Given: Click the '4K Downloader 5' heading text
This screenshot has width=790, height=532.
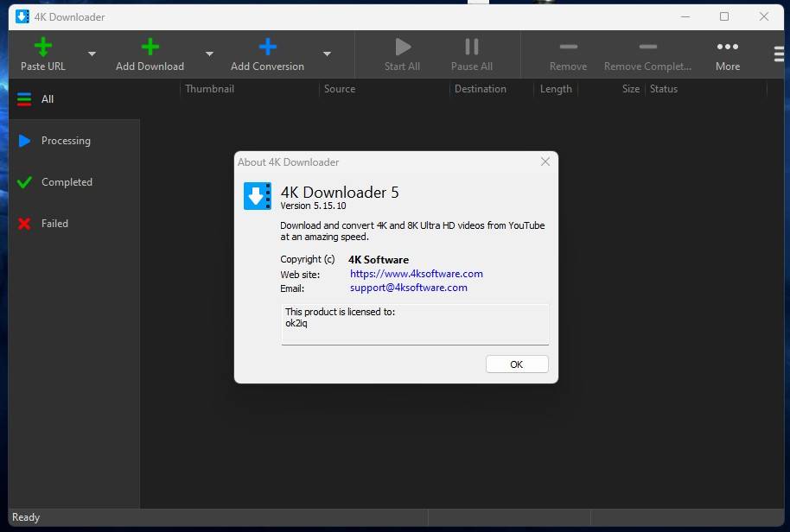Looking at the screenshot, I should click(340, 193).
